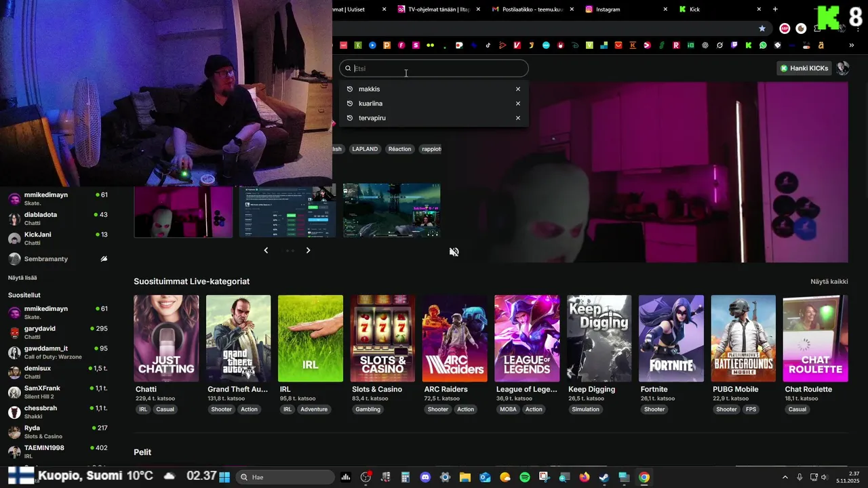Open the user profile avatar menu

(x=842, y=68)
